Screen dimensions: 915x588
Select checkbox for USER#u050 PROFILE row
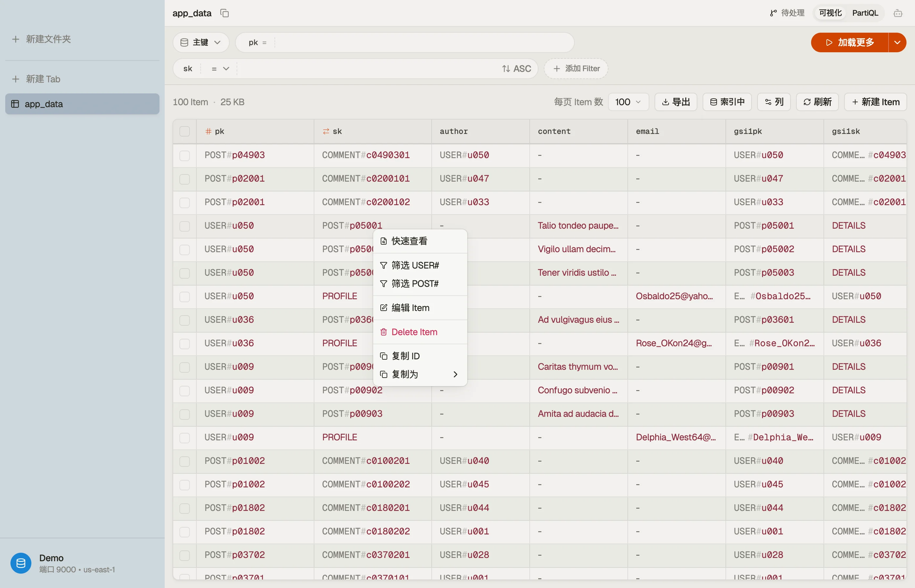(x=184, y=297)
